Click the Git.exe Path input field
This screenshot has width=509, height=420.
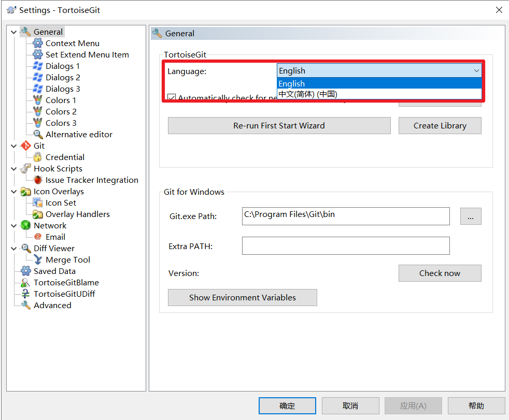pos(346,216)
